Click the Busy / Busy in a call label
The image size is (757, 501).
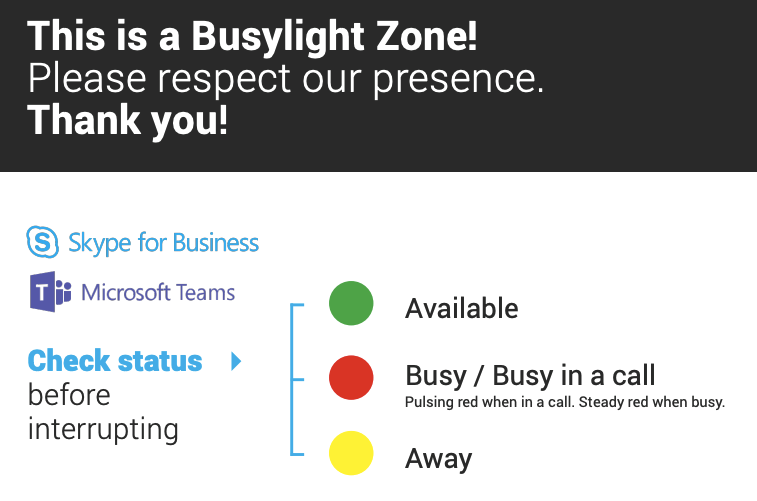tap(530, 376)
